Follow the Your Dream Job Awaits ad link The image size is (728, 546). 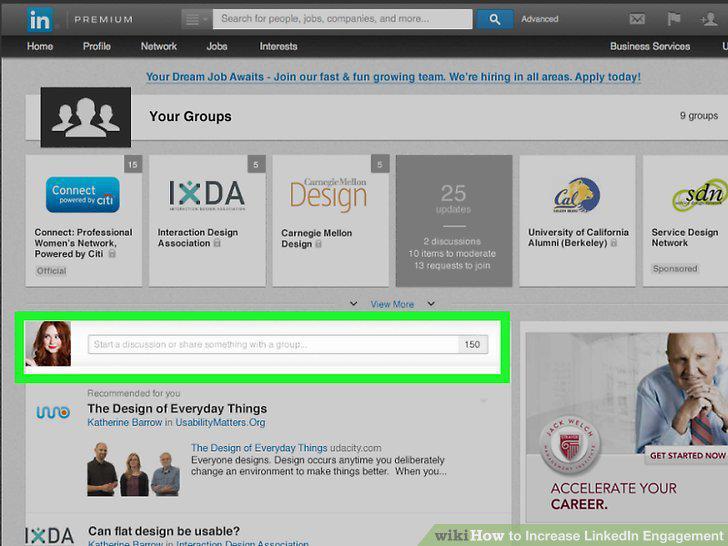pos(393,77)
